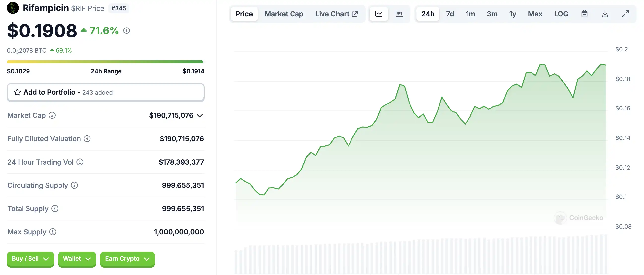644x275 pixels.
Task: Switch to Market Cap chart tab
Action: 284,14
